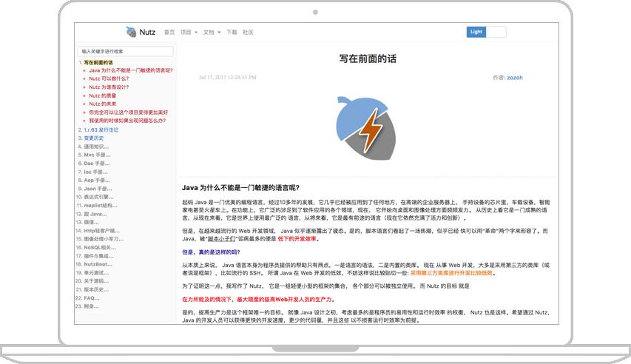The width and height of the screenshot is (631, 364).
Task: Expand 版本历史... section
Action: pos(96,289)
